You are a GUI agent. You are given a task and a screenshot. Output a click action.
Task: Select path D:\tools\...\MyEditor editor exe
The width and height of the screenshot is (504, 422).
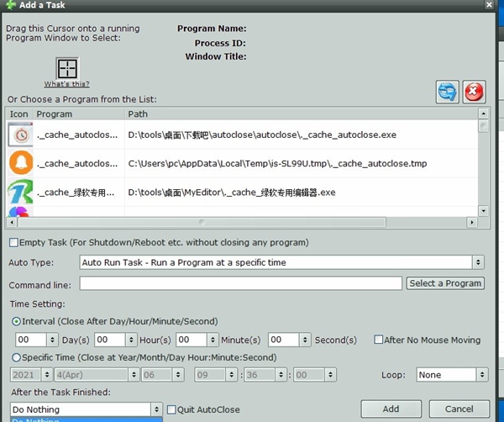click(x=232, y=193)
